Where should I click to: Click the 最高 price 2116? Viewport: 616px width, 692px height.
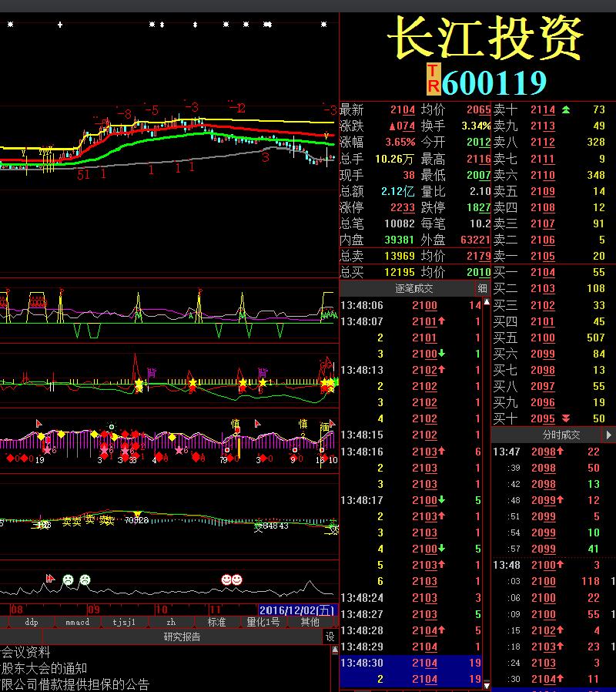[x=479, y=159]
